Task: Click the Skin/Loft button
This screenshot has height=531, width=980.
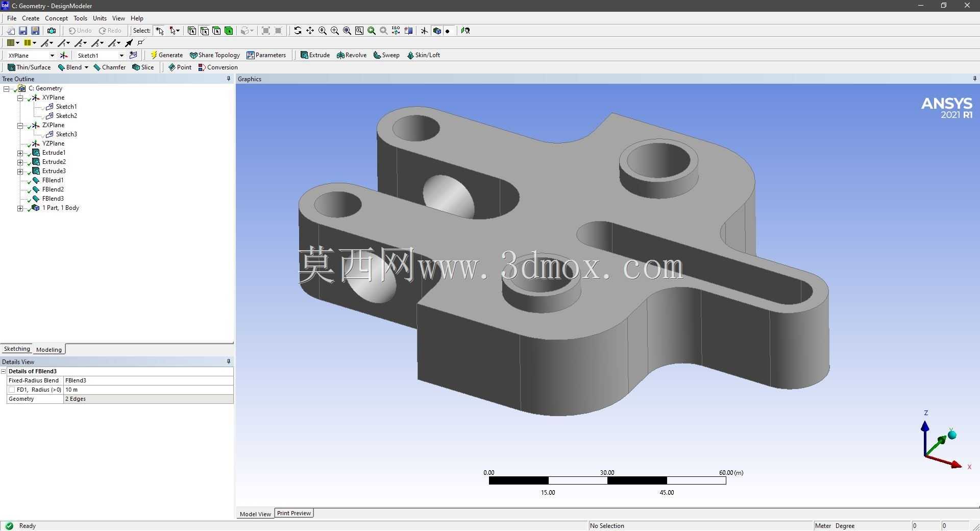Action: pos(423,55)
